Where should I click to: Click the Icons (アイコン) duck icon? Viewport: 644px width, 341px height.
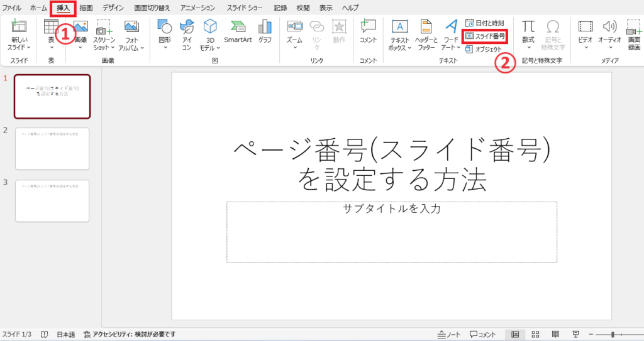[x=187, y=26]
